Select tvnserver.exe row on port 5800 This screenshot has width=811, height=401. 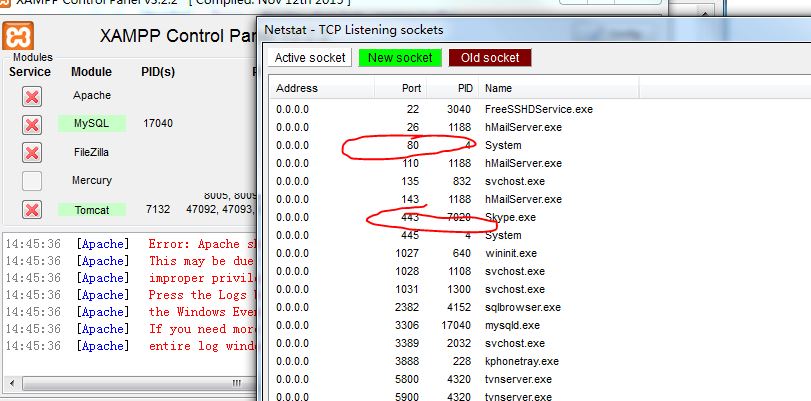pyautogui.click(x=538, y=379)
